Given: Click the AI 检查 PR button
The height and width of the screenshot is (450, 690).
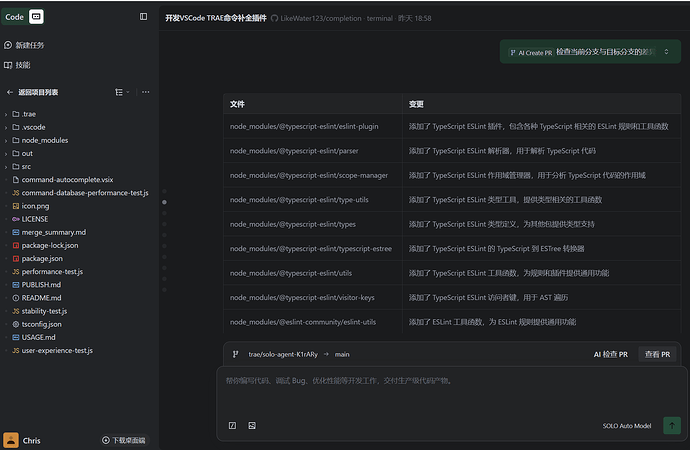Looking at the screenshot, I should 610,354.
